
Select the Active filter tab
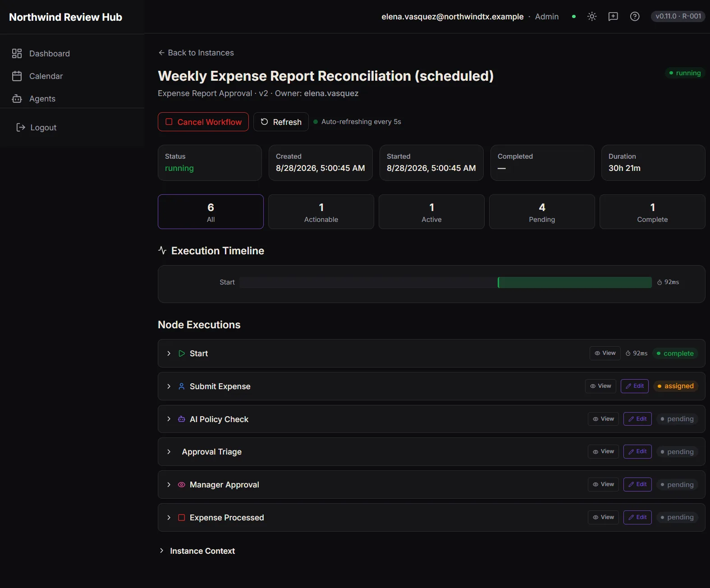click(x=431, y=212)
